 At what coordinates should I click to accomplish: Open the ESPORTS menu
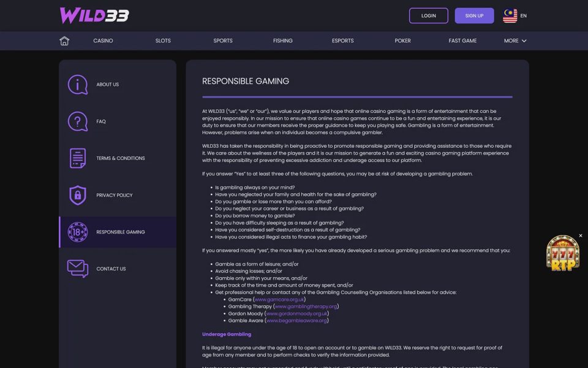click(x=343, y=40)
